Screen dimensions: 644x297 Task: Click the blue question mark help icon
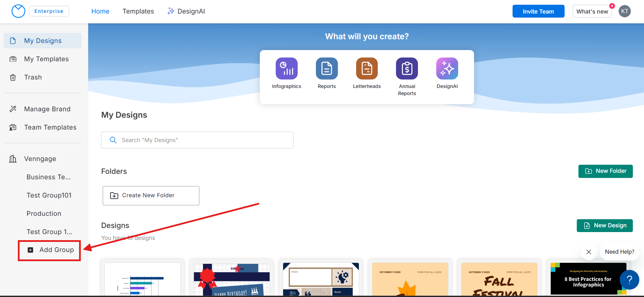click(x=629, y=280)
